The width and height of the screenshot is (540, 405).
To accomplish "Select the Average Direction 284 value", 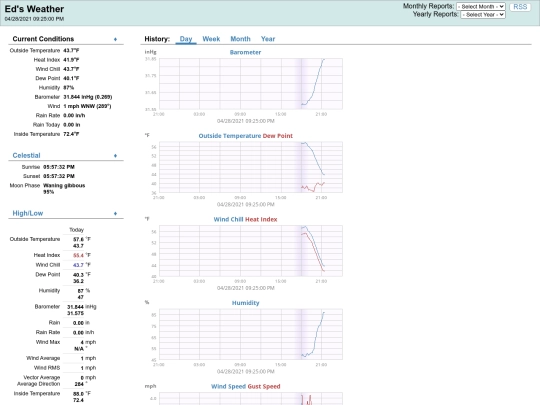I will 79,384.
